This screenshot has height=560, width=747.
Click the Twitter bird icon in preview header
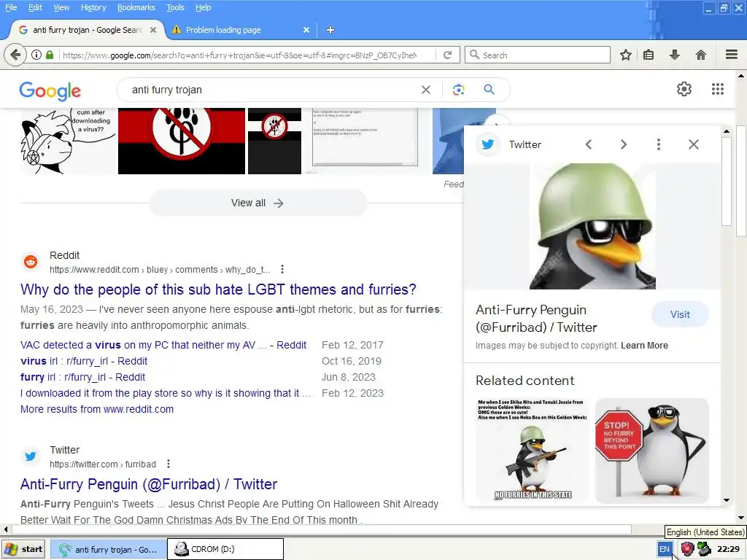click(x=488, y=144)
